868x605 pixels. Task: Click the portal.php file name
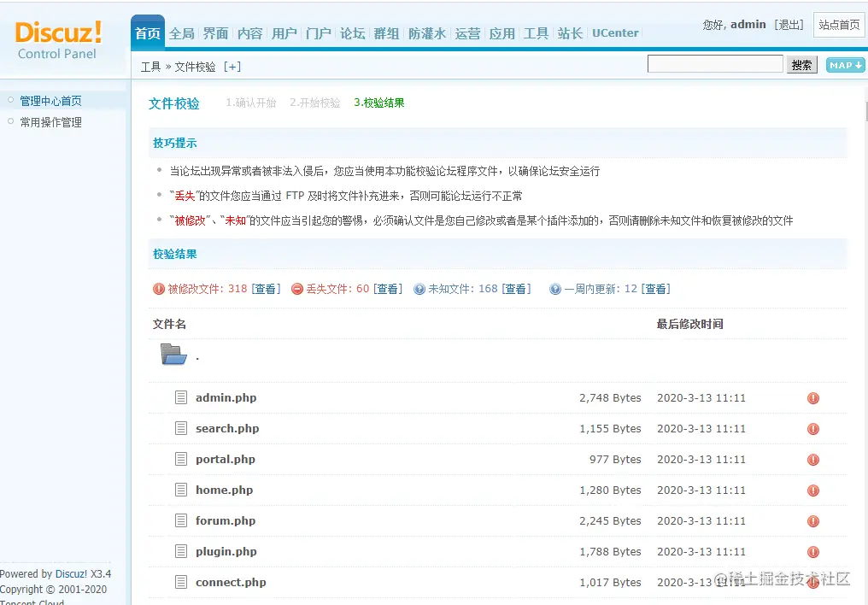(x=226, y=460)
